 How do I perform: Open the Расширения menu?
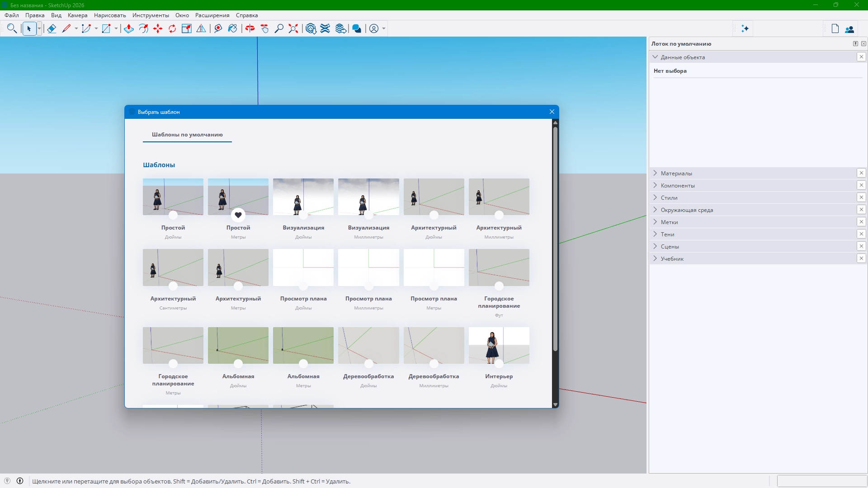[x=212, y=15]
